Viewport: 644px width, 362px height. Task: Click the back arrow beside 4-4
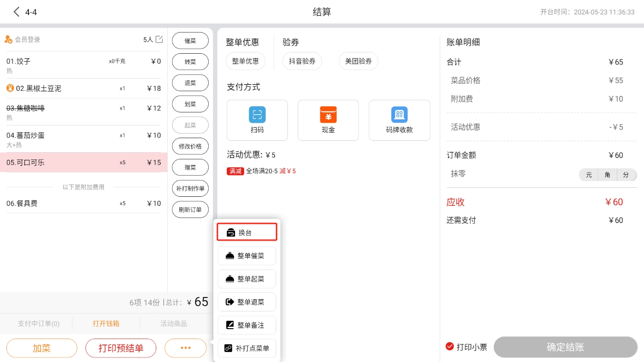(x=17, y=12)
